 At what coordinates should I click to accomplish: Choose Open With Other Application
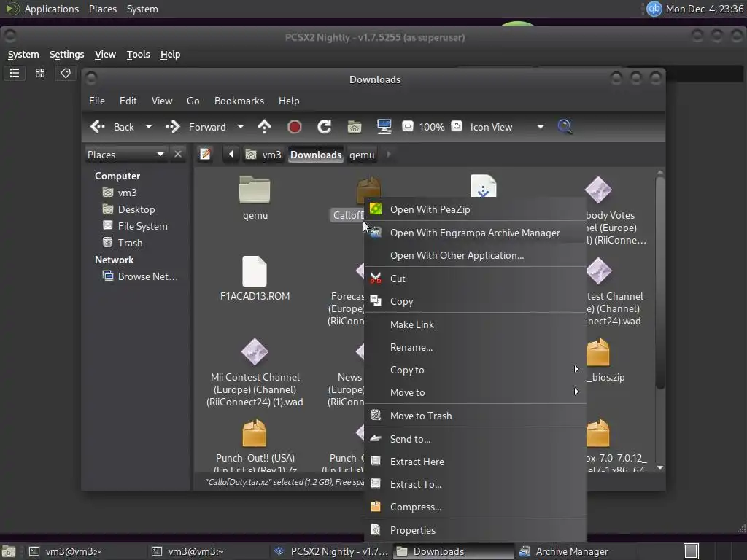pos(475,255)
